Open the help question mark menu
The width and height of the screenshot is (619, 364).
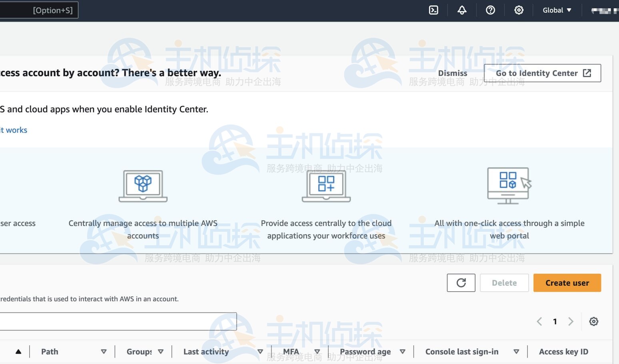[x=490, y=10]
